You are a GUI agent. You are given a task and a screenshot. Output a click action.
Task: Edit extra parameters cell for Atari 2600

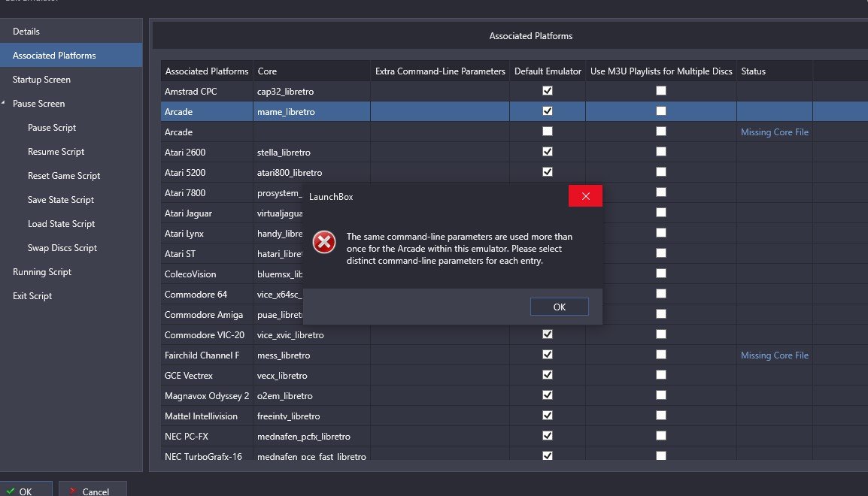(440, 152)
